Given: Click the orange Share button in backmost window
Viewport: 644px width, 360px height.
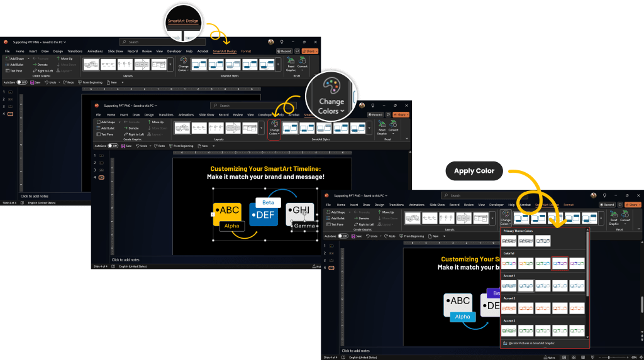Looking at the screenshot, I should (310, 51).
